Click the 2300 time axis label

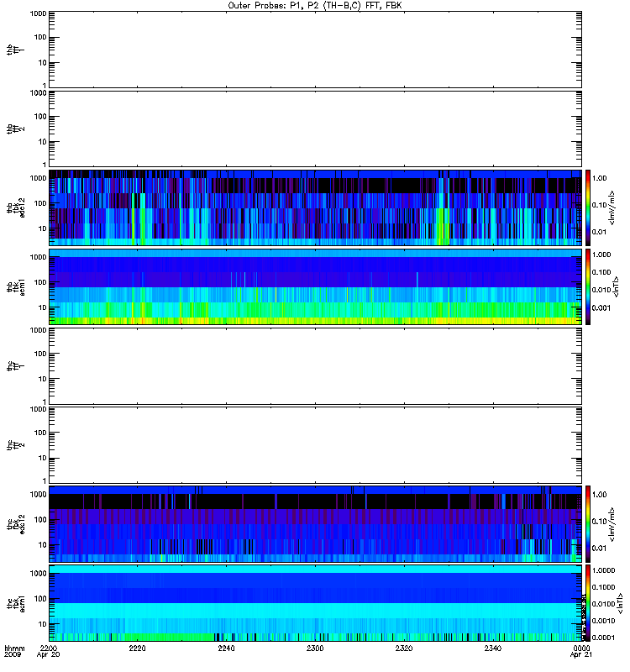coord(315,648)
